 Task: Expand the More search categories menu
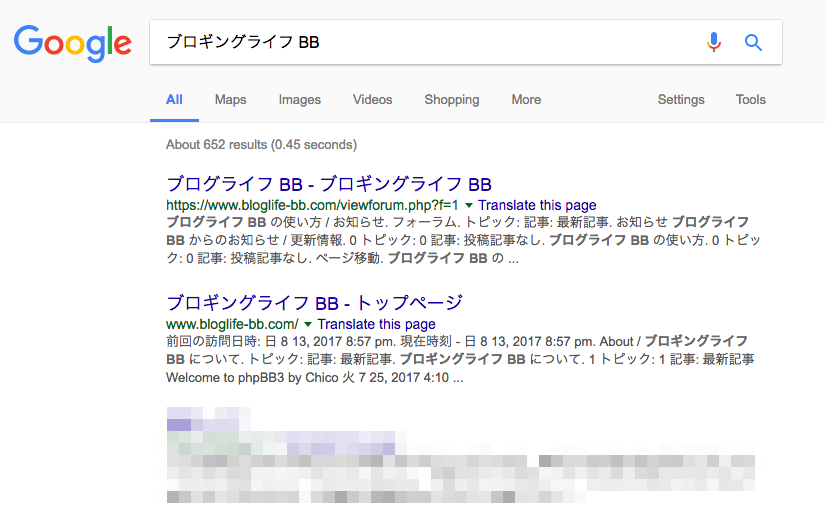point(526,99)
